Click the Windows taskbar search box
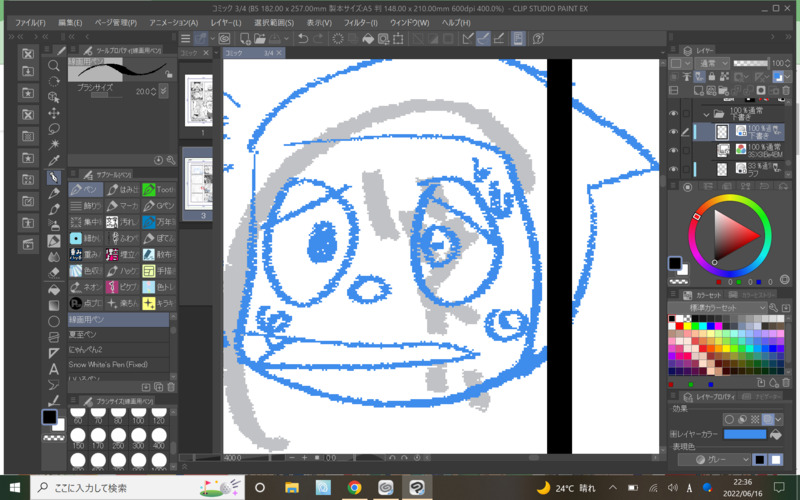This screenshot has width=800, height=500. [137, 488]
